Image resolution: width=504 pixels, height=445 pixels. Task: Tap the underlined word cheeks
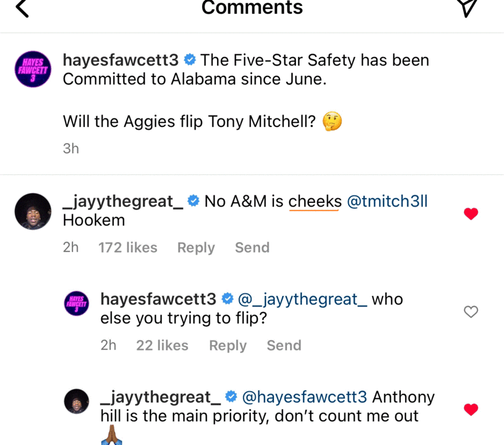(x=314, y=201)
